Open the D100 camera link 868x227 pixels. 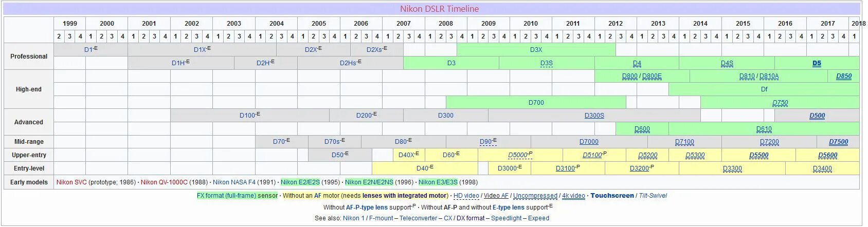click(247, 116)
